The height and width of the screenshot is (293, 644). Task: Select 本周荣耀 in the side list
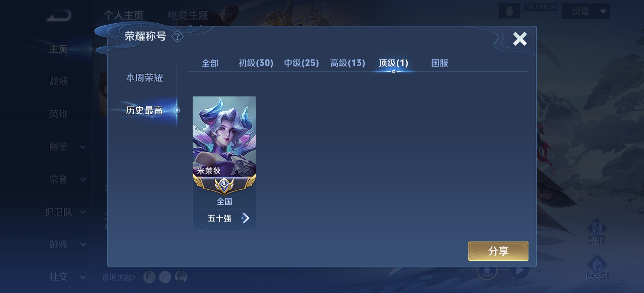click(x=144, y=78)
